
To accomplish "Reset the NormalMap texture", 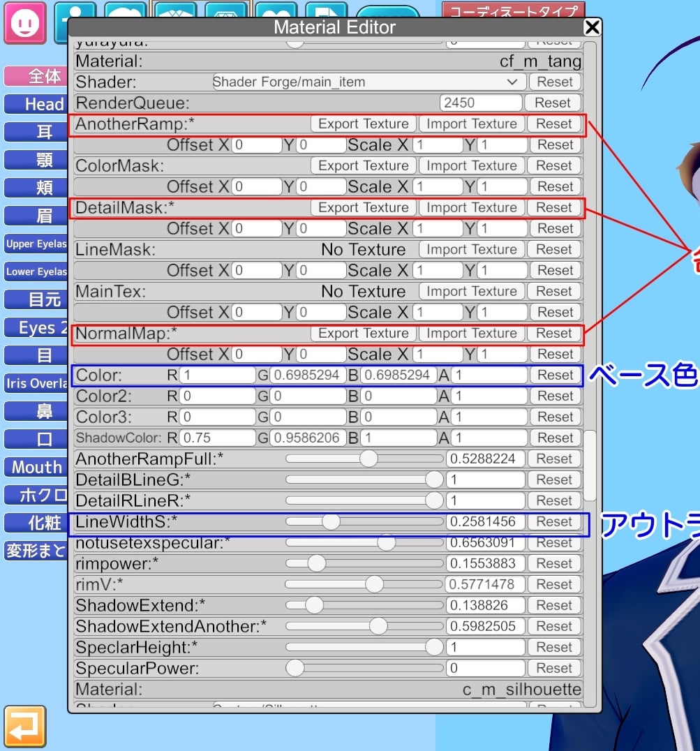I will click(554, 334).
